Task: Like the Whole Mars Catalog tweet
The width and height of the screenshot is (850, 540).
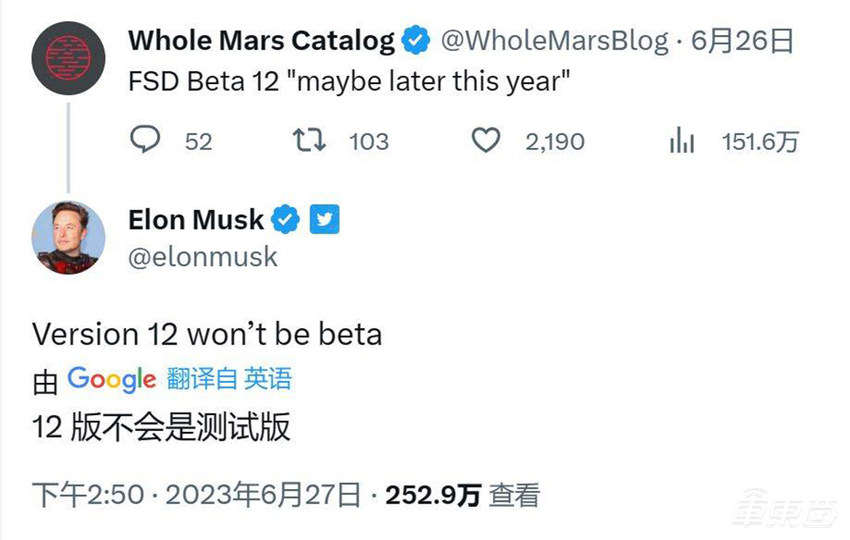Action: pyautogui.click(x=486, y=140)
